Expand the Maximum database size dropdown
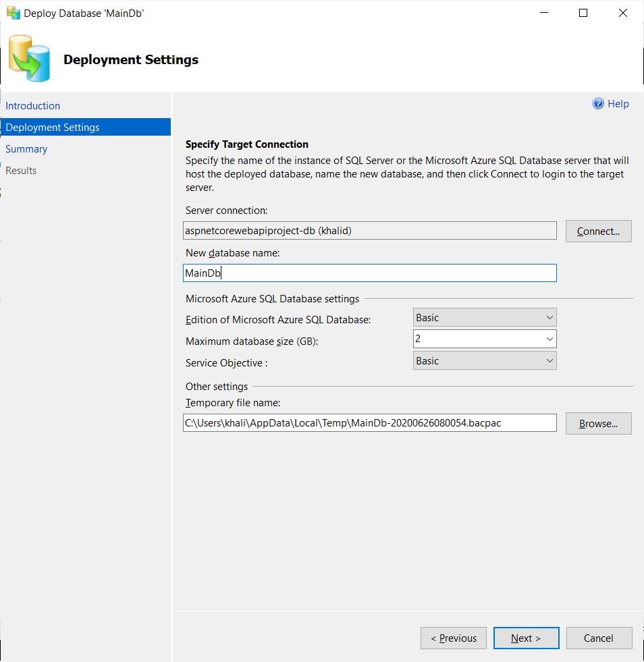Screen dimensions: 644x662 click(x=485, y=339)
